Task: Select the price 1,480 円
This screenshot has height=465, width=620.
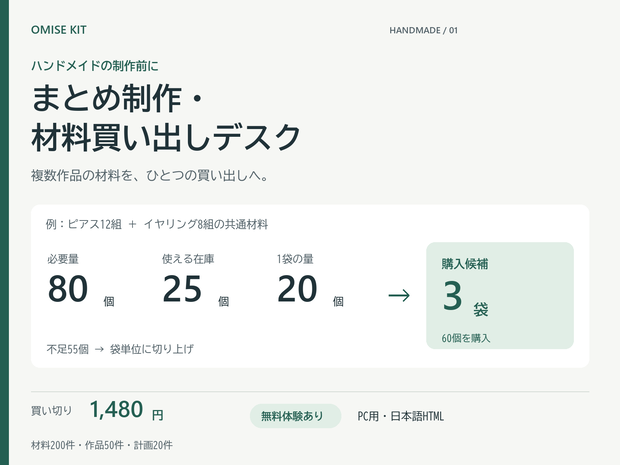Action: 127,410
